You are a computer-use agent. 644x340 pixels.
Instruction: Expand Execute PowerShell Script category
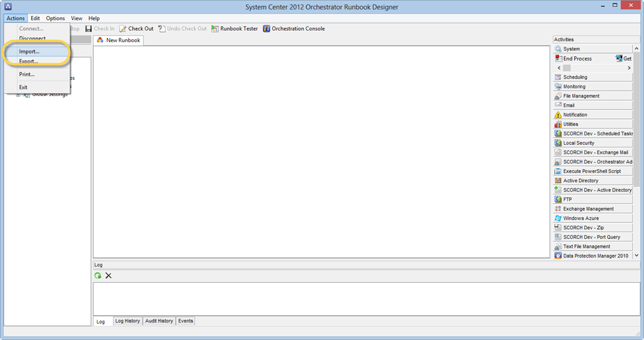[592, 171]
